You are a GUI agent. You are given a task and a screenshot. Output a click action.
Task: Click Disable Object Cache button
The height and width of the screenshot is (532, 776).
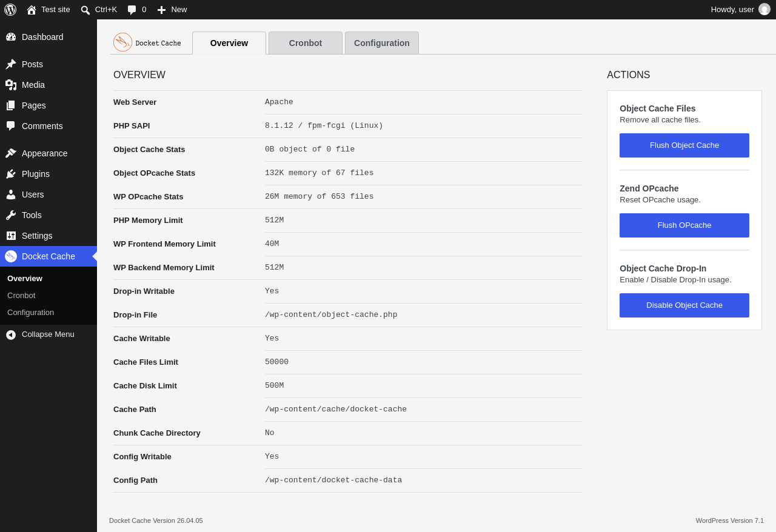pos(684,305)
